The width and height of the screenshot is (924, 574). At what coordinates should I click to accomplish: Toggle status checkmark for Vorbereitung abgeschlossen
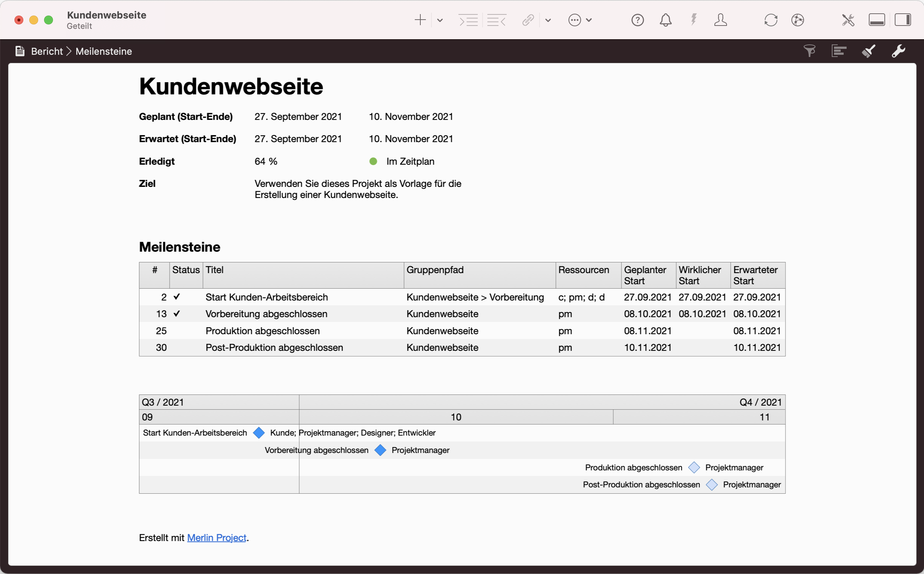(177, 313)
